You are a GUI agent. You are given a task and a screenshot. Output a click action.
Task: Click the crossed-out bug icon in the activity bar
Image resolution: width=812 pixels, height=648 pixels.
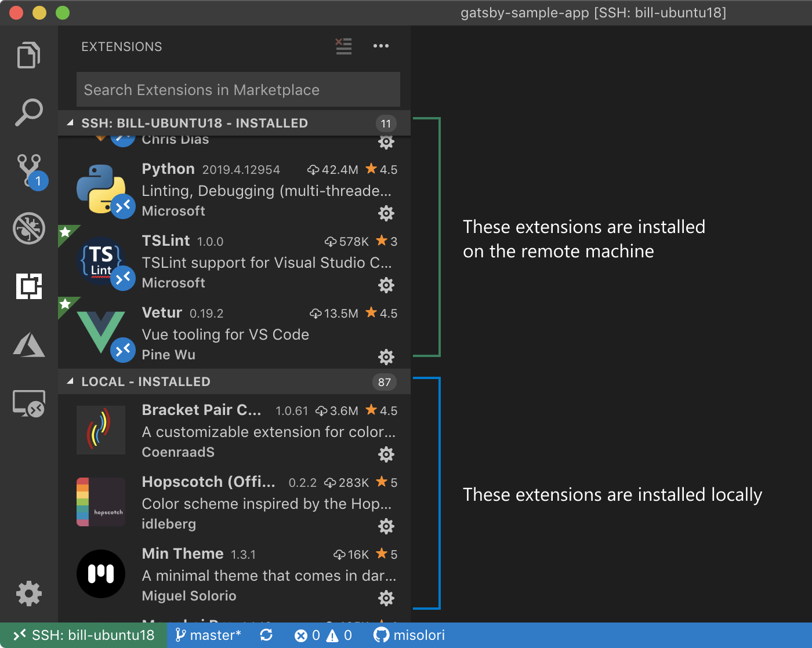(28, 228)
